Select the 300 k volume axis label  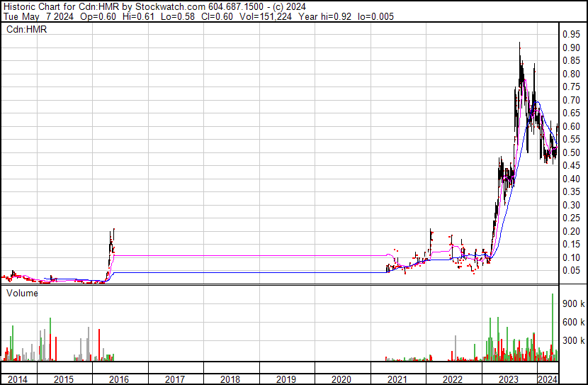pyautogui.click(x=572, y=340)
